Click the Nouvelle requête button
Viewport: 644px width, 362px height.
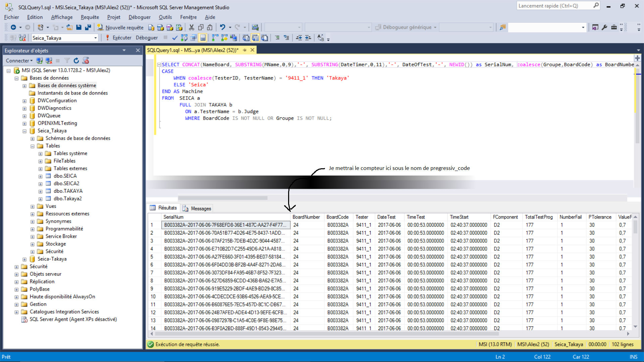point(120,27)
